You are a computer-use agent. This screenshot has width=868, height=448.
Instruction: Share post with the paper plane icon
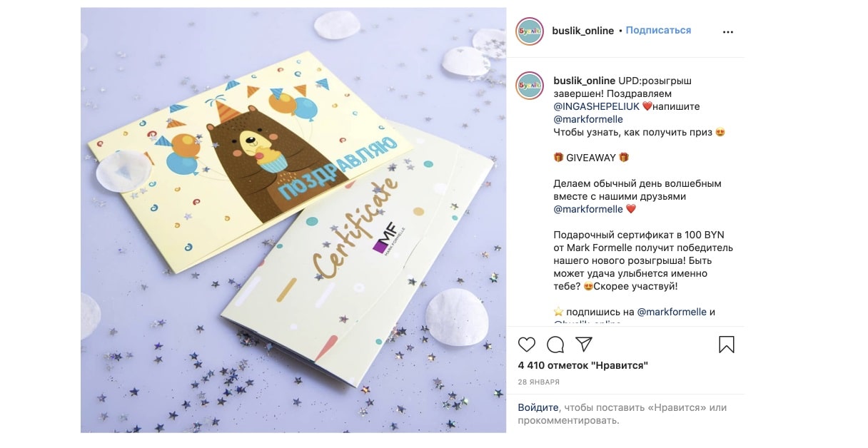click(584, 345)
